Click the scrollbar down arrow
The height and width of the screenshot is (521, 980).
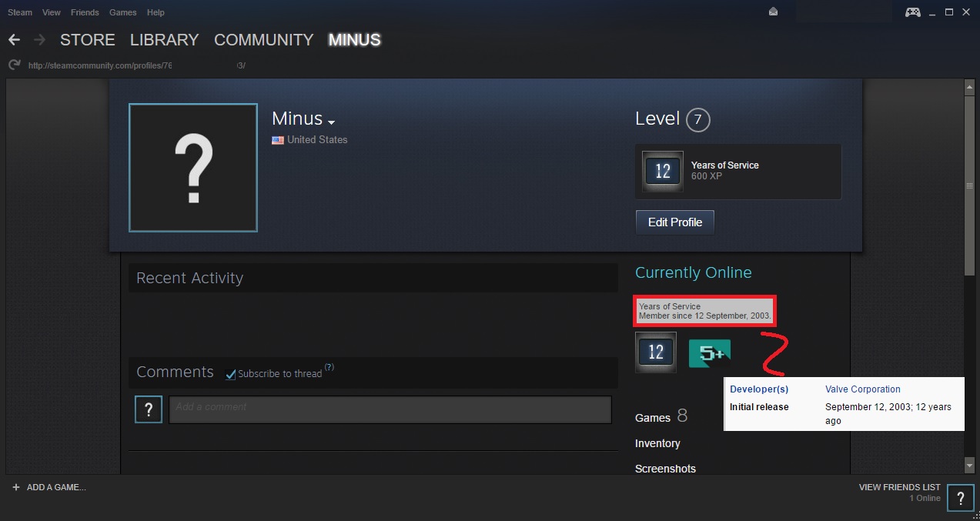coord(970,466)
